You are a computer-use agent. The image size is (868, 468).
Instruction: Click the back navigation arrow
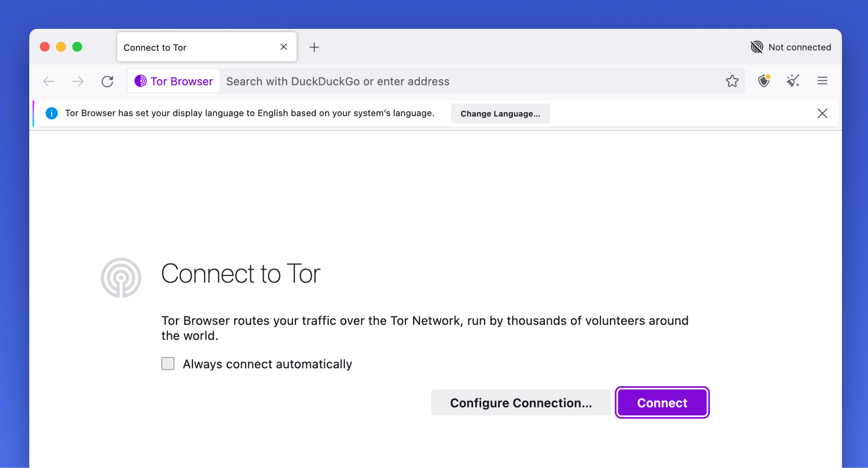click(x=49, y=81)
